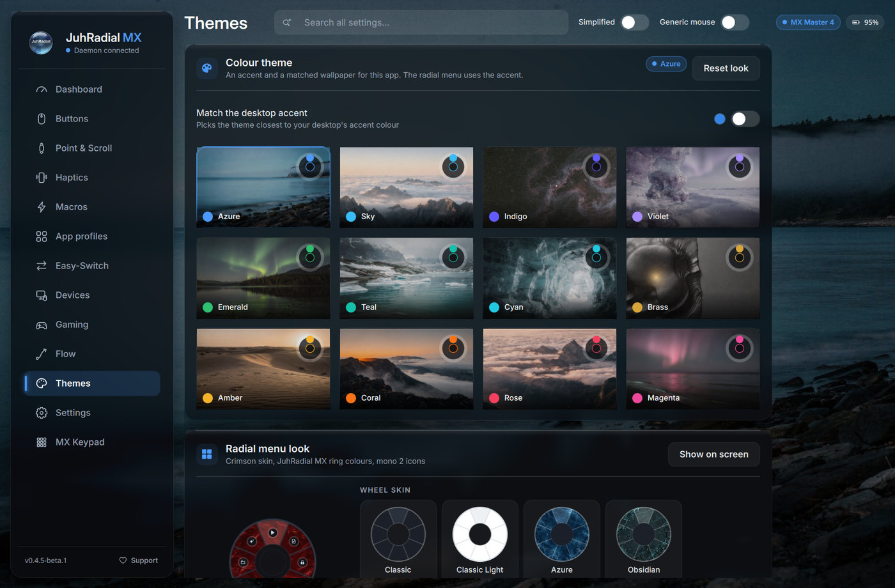Click the Themes palette icon in sidebar
This screenshot has width=895, height=588.
[x=42, y=383]
